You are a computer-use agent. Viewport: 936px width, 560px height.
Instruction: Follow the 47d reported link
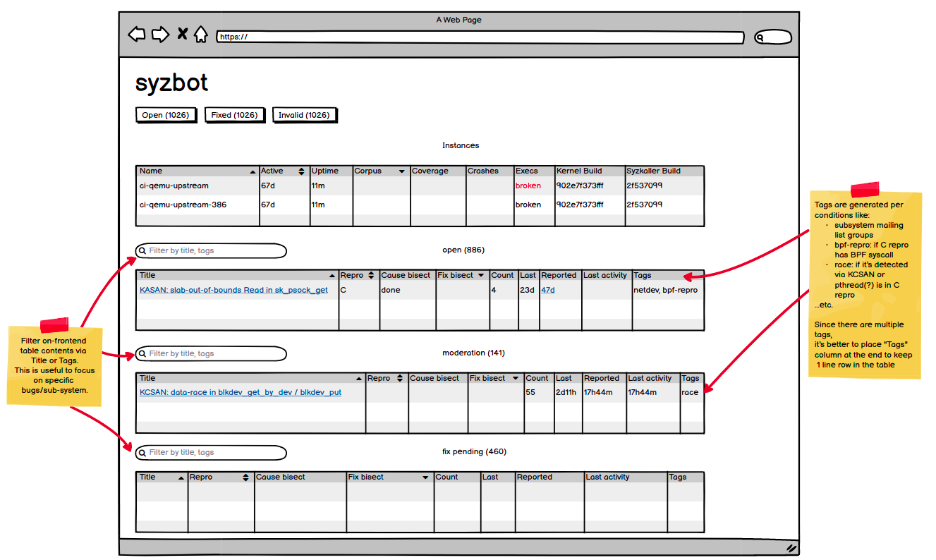(548, 290)
